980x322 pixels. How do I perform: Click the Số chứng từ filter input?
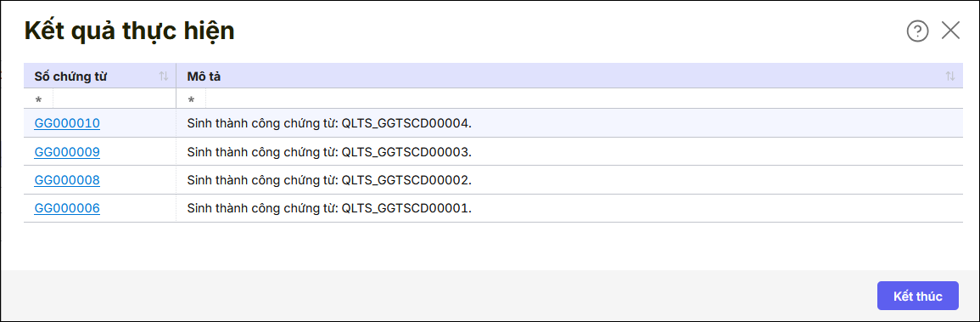(x=115, y=99)
